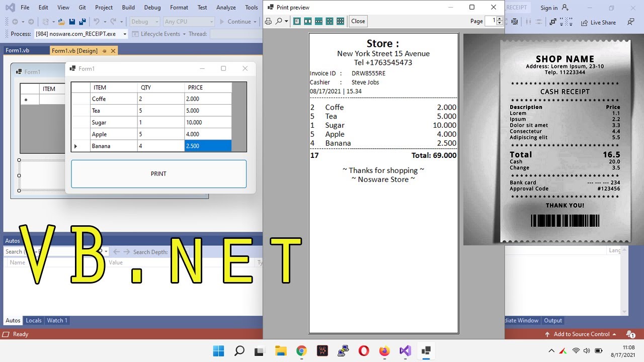
Task: Click Redo icon in Visual Studio toolbar
Action: coord(114,22)
